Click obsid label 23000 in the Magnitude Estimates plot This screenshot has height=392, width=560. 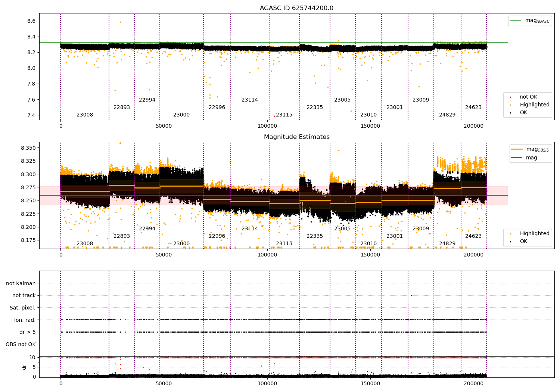click(x=181, y=244)
